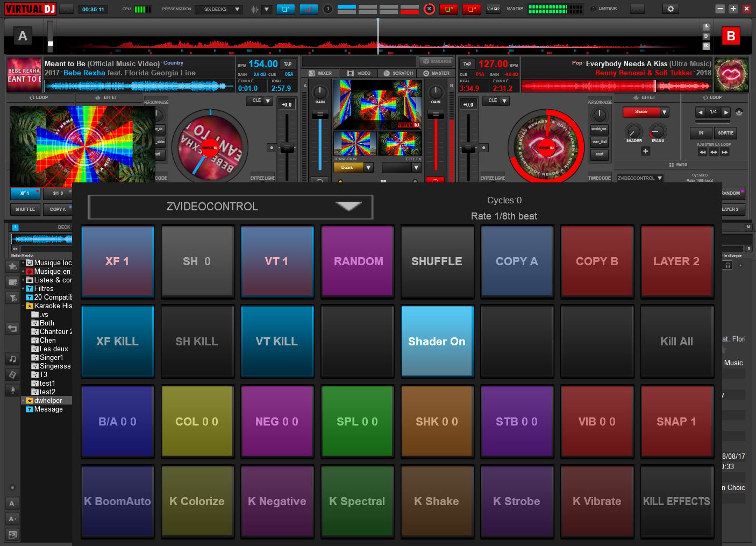756x546 pixels.
Task: Select deck 2 blue button in top bar
Action: pos(309,9)
